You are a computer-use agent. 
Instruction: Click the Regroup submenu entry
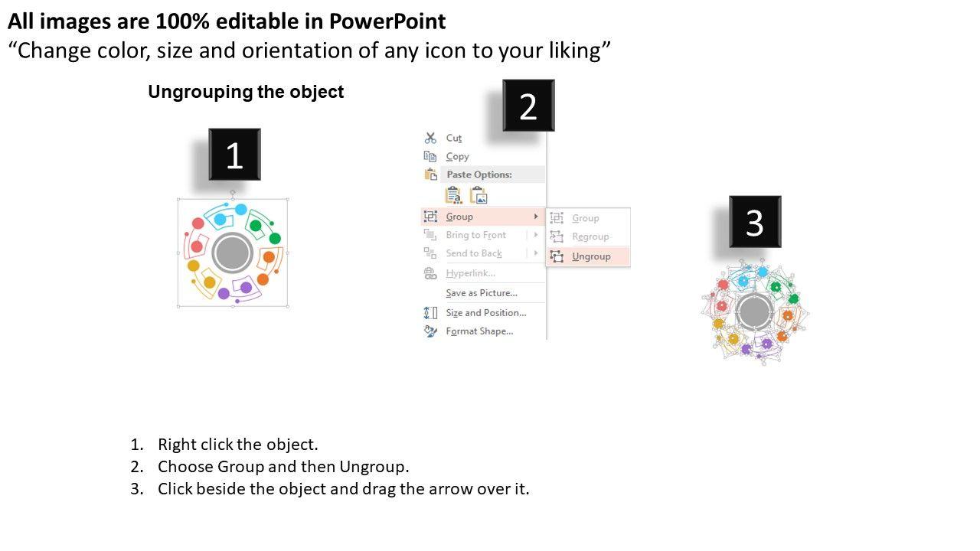(x=590, y=236)
